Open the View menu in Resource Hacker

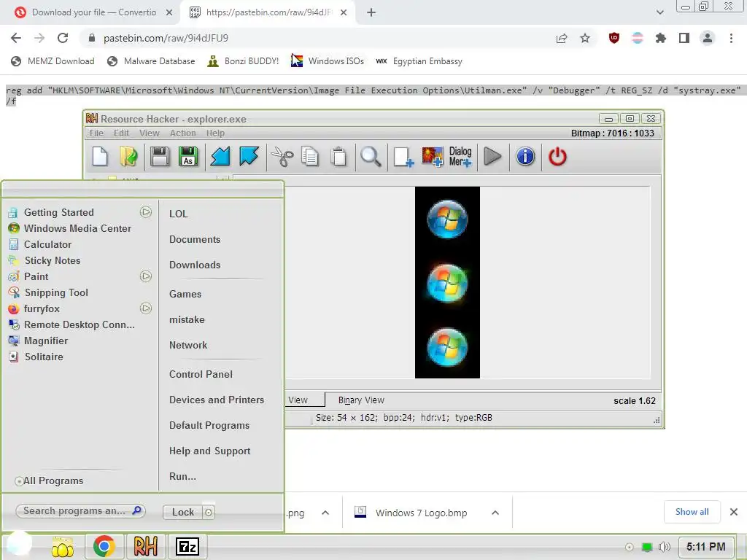(149, 133)
